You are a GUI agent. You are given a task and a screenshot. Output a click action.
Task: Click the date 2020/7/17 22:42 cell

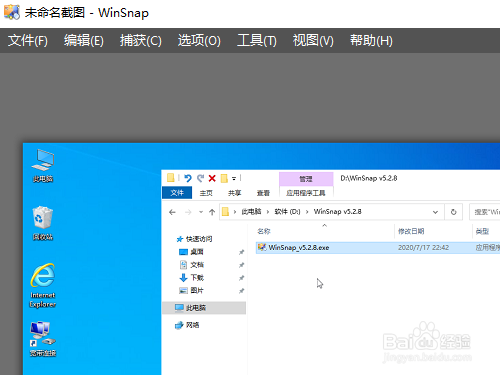(423, 248)
